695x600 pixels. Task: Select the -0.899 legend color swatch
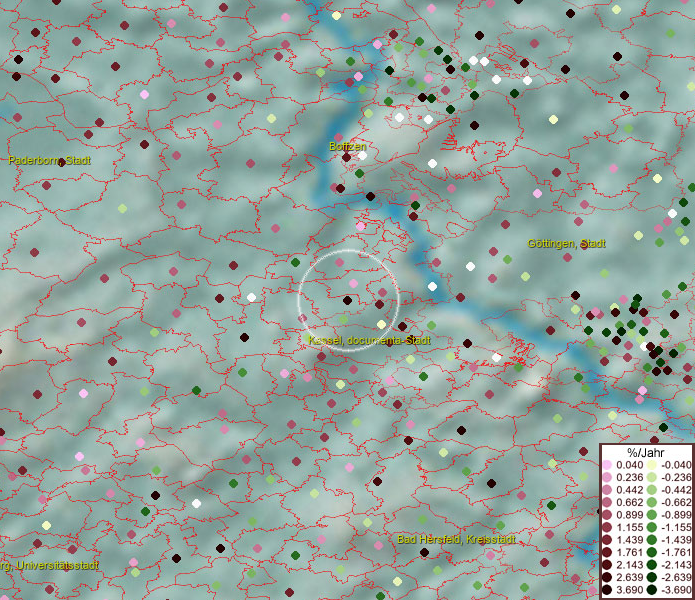tap(652, 515)
